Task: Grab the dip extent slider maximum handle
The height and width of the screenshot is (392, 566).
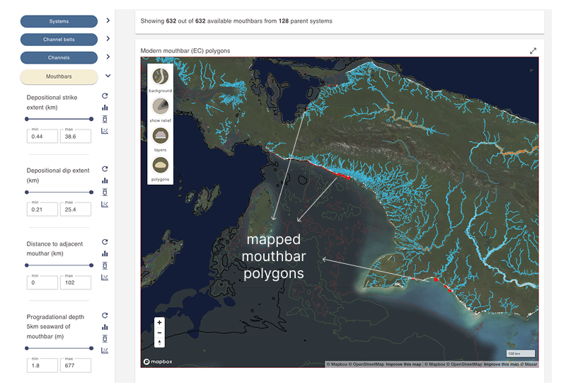Action: pos(91,192)
